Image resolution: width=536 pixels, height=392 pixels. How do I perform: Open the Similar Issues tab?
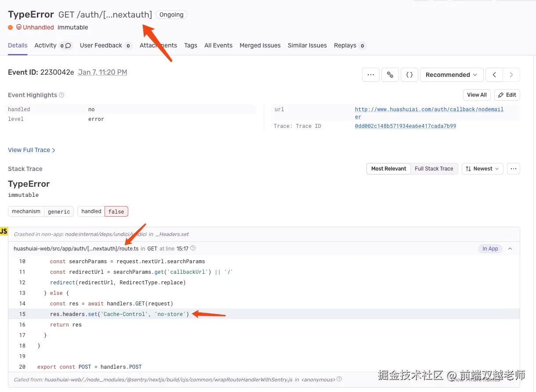307,45
